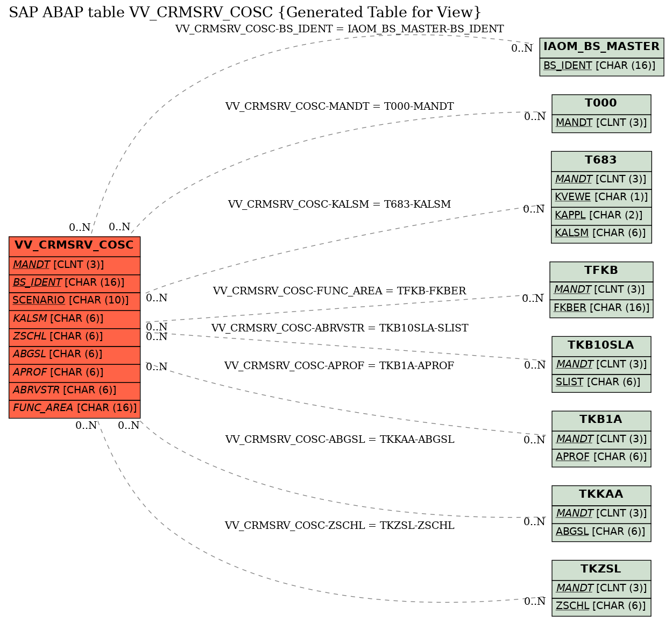Click the APROF = TKB1A-APROF relation label

pos(339,366)
